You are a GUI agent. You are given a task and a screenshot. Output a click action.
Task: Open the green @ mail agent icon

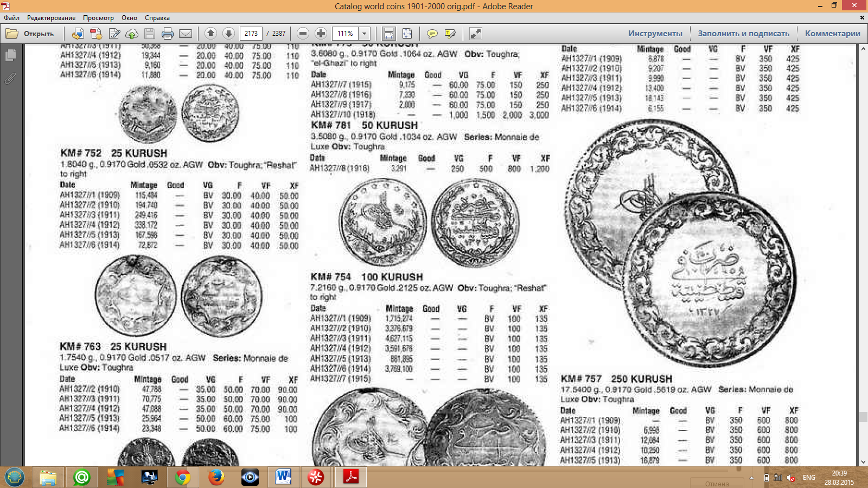[x=82, y=477]
